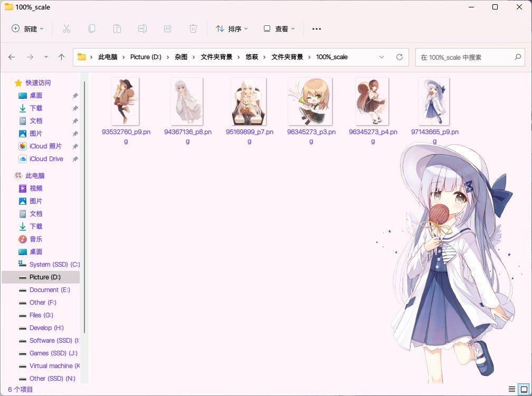Click the Delete trash can icon

click(193, 29)
